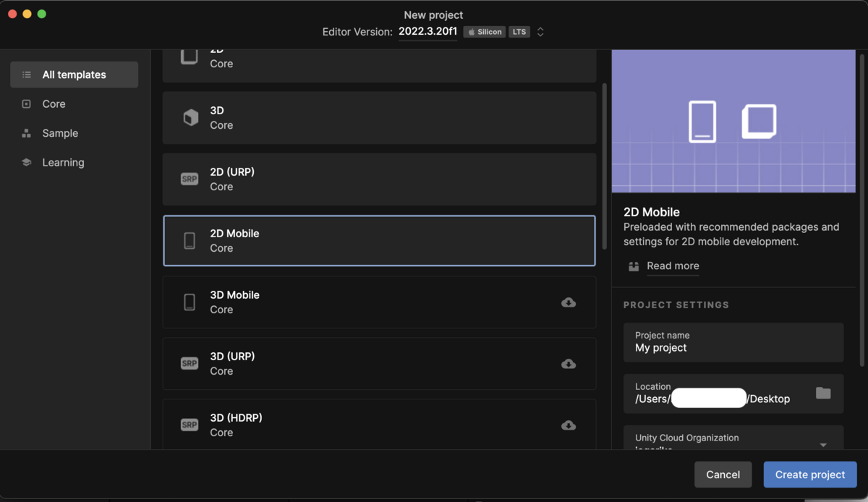Click the Read more package icon
The height and width of the screenshot is (502, 868).
pos(634,266)
